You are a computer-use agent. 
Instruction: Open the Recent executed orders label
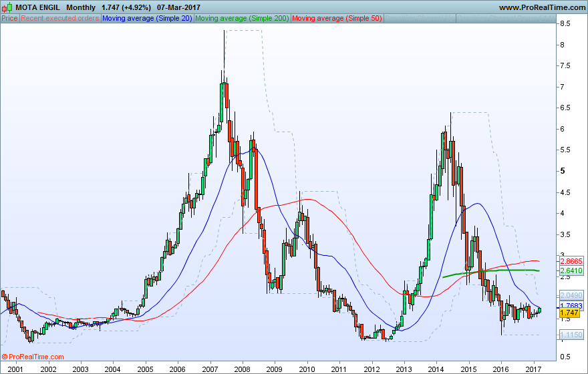point(60,18)
